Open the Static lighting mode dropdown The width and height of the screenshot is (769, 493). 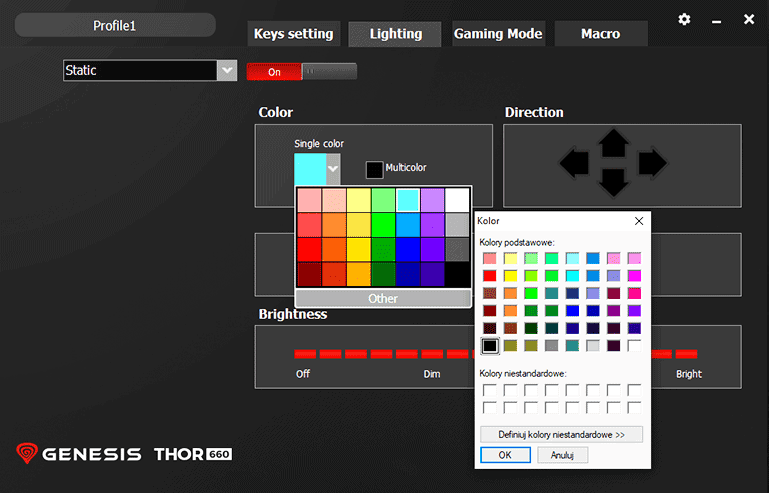(227, 70)
